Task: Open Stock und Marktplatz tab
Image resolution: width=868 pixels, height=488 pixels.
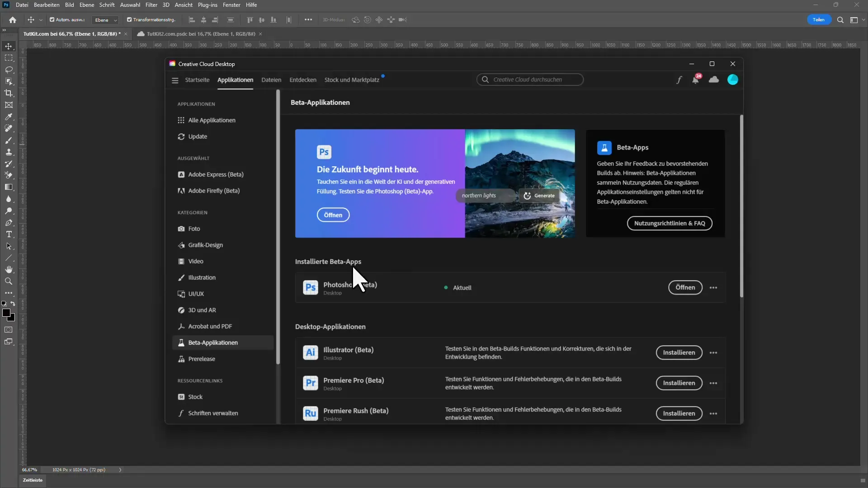Action: (x=352, y=80)
